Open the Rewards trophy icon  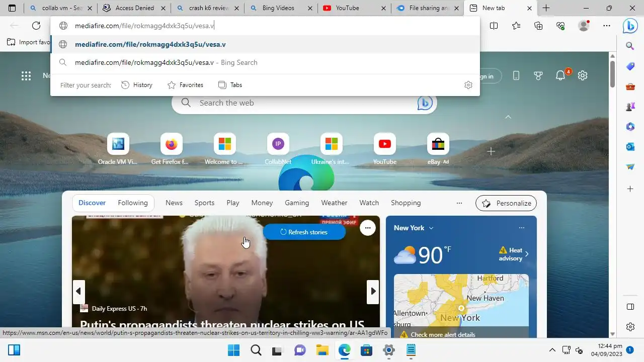538,75
